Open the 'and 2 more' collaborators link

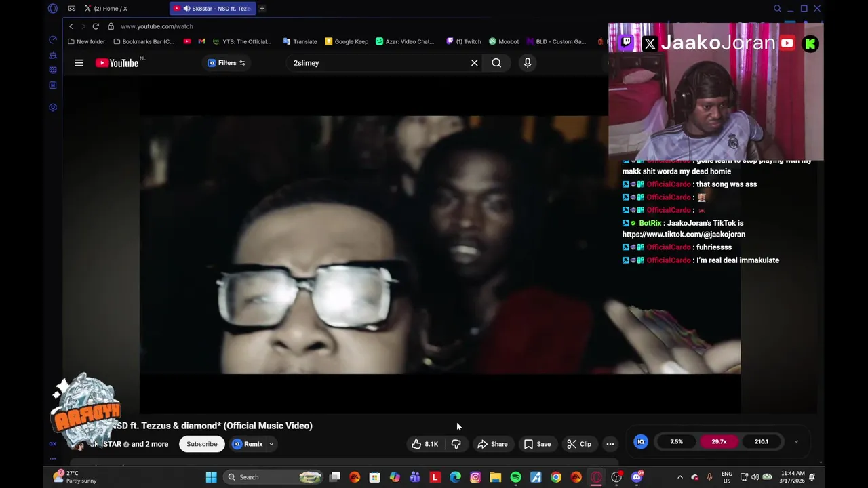(x=150, y=444)
